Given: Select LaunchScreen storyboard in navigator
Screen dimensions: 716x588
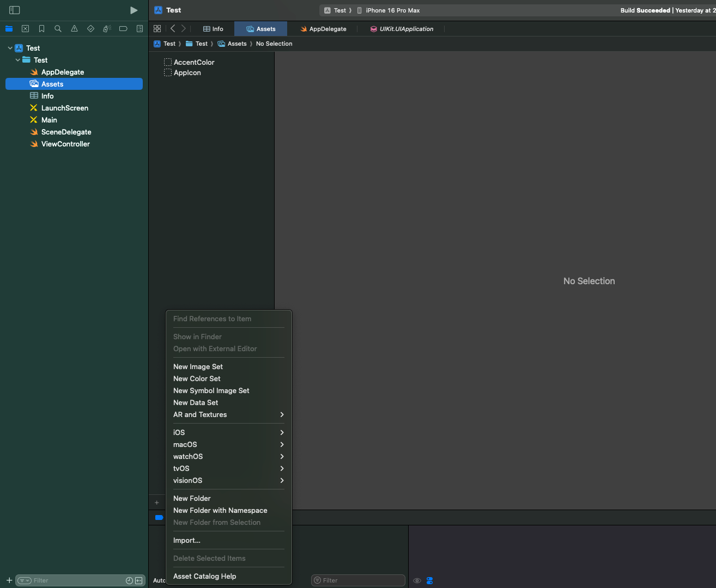Looking at the screenshot, I should [x=74, y=108].
